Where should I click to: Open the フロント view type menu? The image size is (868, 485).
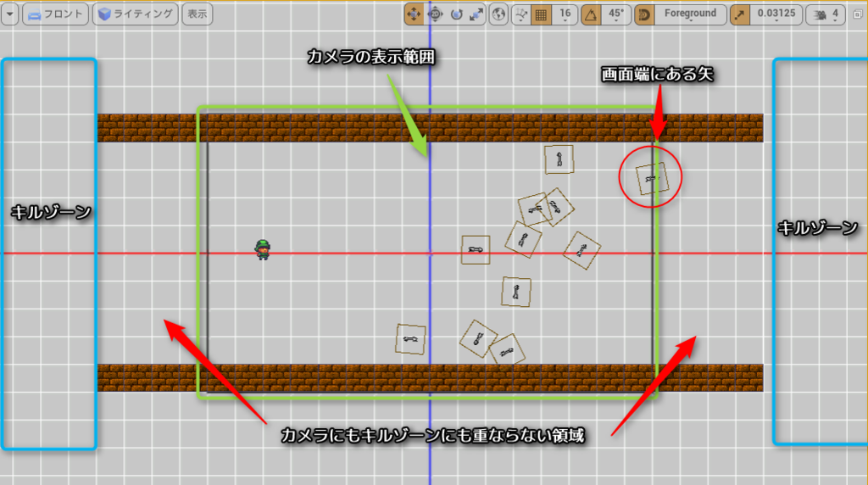click(55, 14)
